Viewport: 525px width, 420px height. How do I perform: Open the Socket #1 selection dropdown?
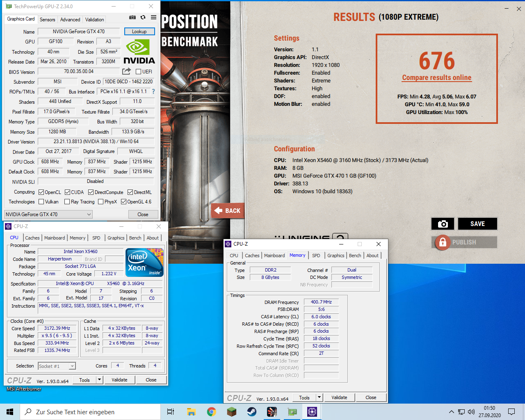(x=57, y=366)
